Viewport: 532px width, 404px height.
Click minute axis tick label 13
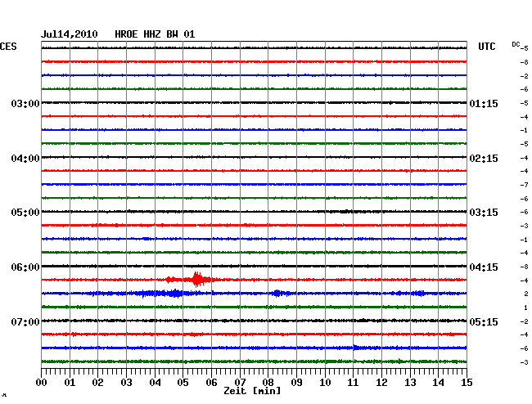coord(410,383)
